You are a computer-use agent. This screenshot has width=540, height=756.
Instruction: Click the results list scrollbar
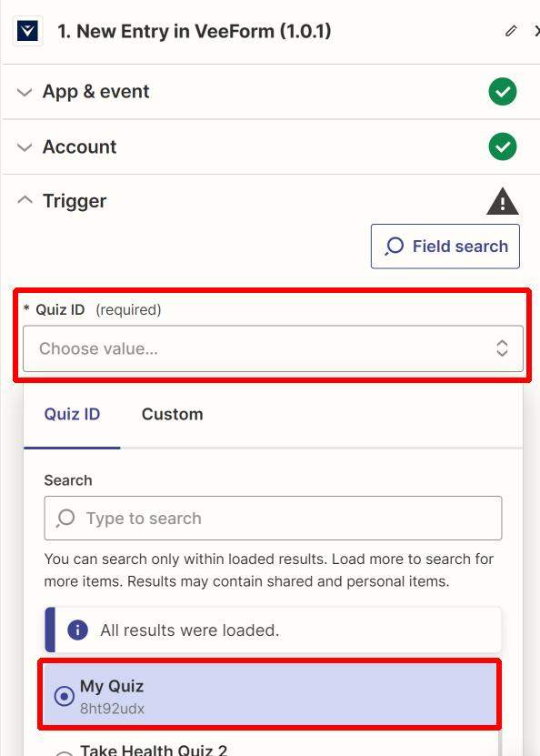click(x=499, y=741)
